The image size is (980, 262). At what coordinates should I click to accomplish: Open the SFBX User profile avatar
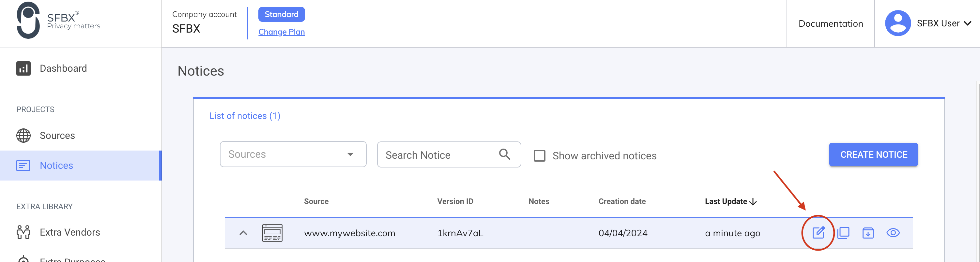tap(898, 23)
